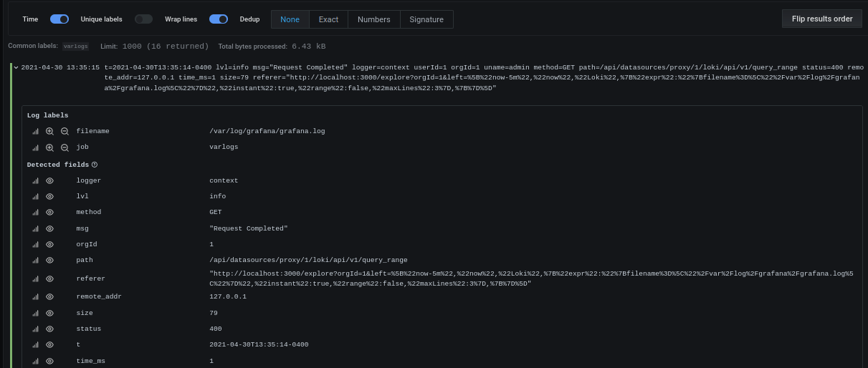
Task: Filter out job label value varlogs
Action: (65, 147)
